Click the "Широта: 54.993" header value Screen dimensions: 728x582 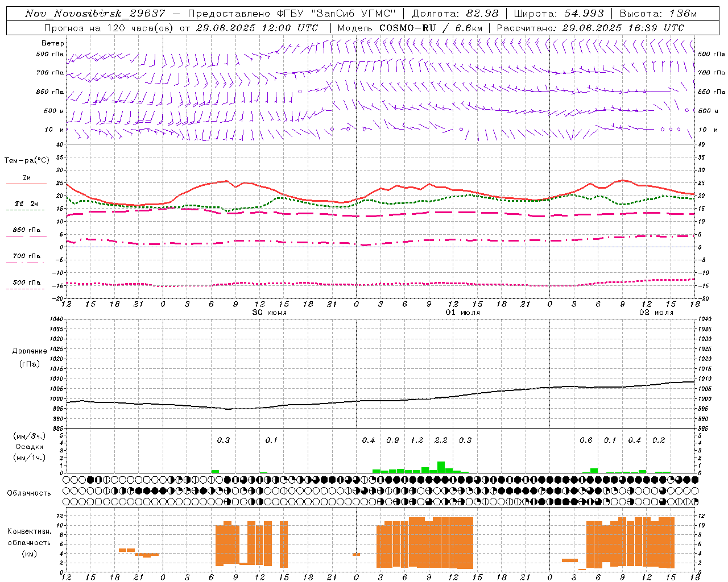[x=559, y=14]
